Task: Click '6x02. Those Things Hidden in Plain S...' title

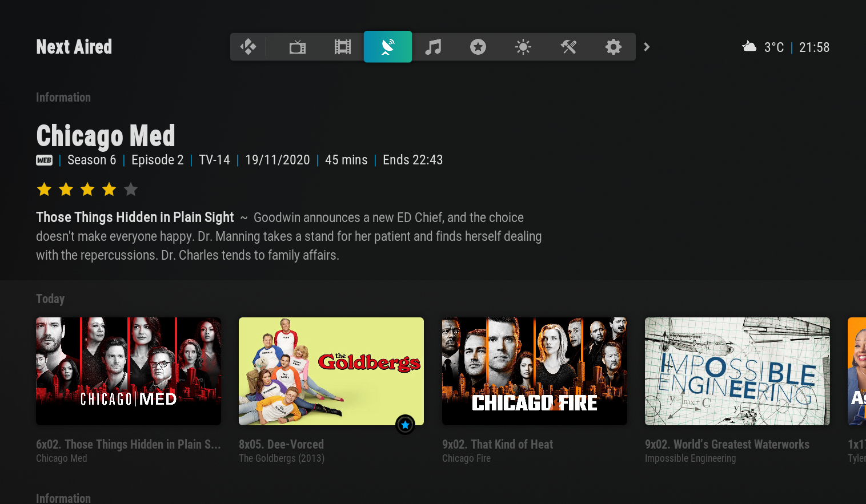Action: pyautogui.click(x=129, y=444)
